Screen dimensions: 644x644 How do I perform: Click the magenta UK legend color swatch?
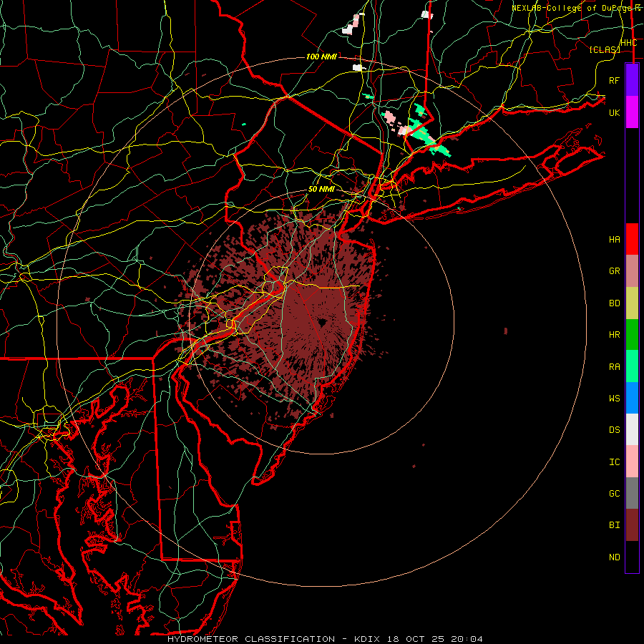click(x=632, y=112)
